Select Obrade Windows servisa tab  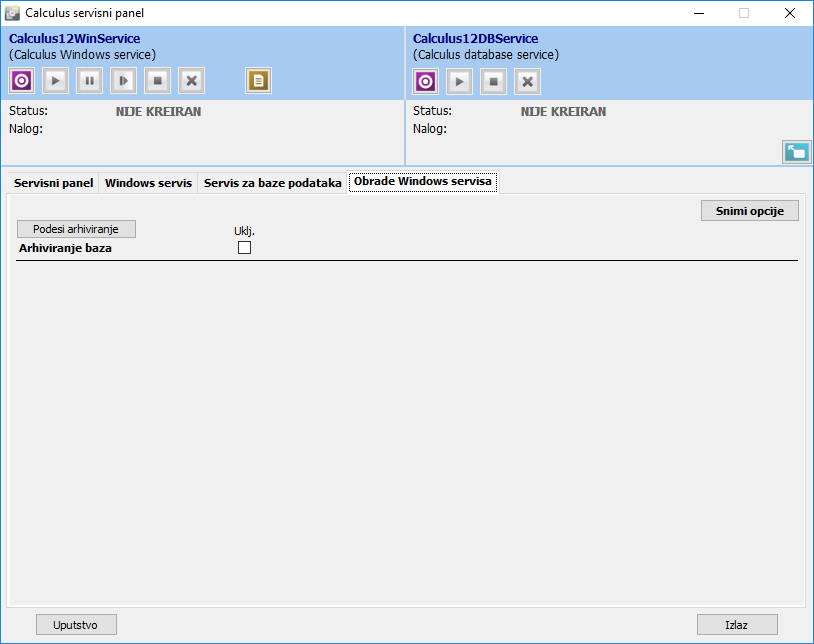coord(423,182)
